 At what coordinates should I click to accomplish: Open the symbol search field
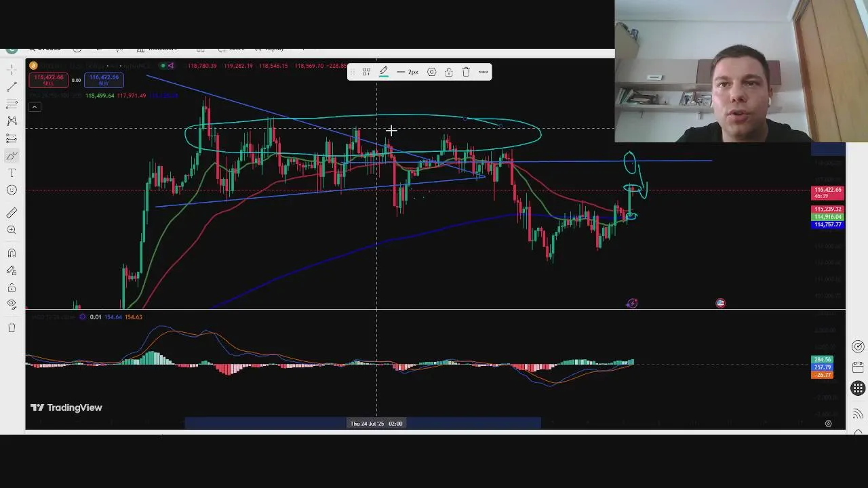click(45, 48)
